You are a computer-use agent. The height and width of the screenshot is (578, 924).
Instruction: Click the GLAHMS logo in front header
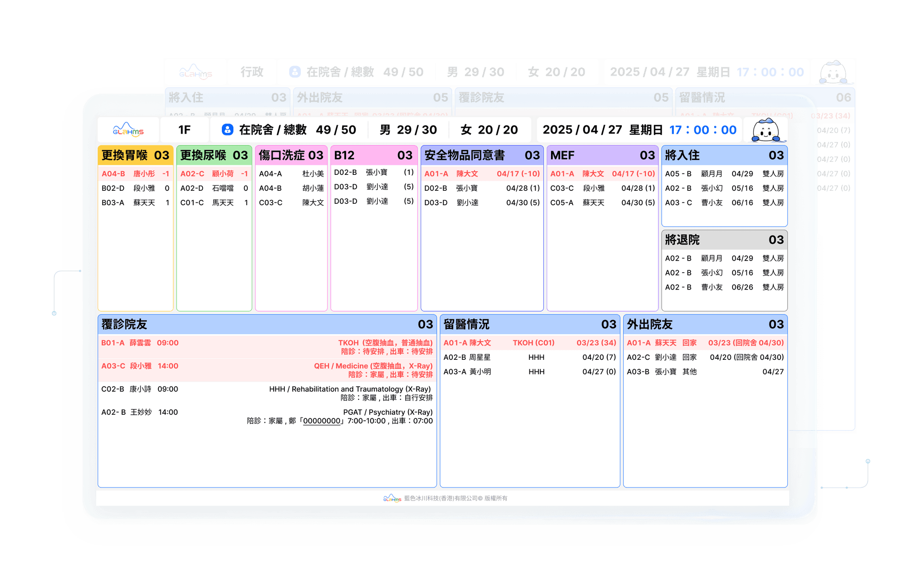128,130
